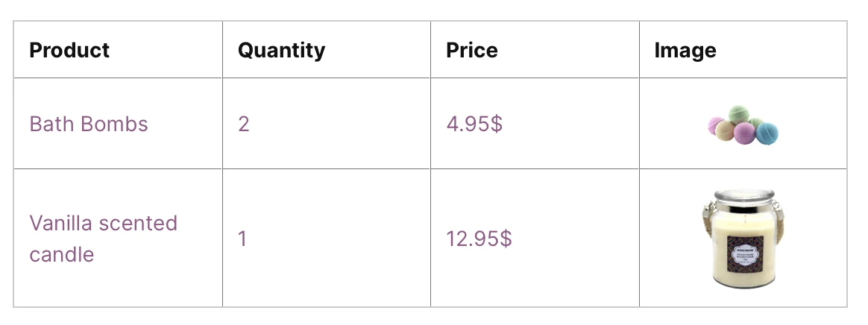Viewport: 868px width, 325px height.
Task: Select the 12.95$ candle price
Action: tap(479, 239)
